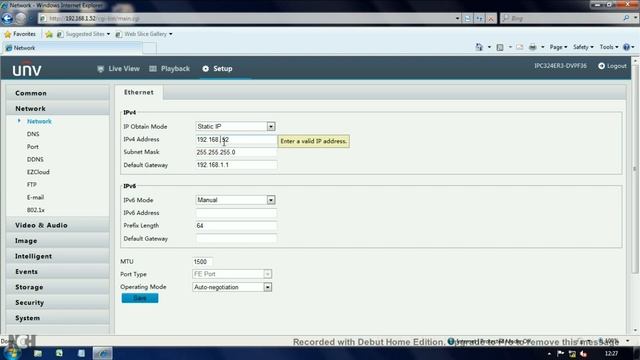Open the FTP settings page
Viewport: 640px width, 360px height.
click(x=32, y=184)
